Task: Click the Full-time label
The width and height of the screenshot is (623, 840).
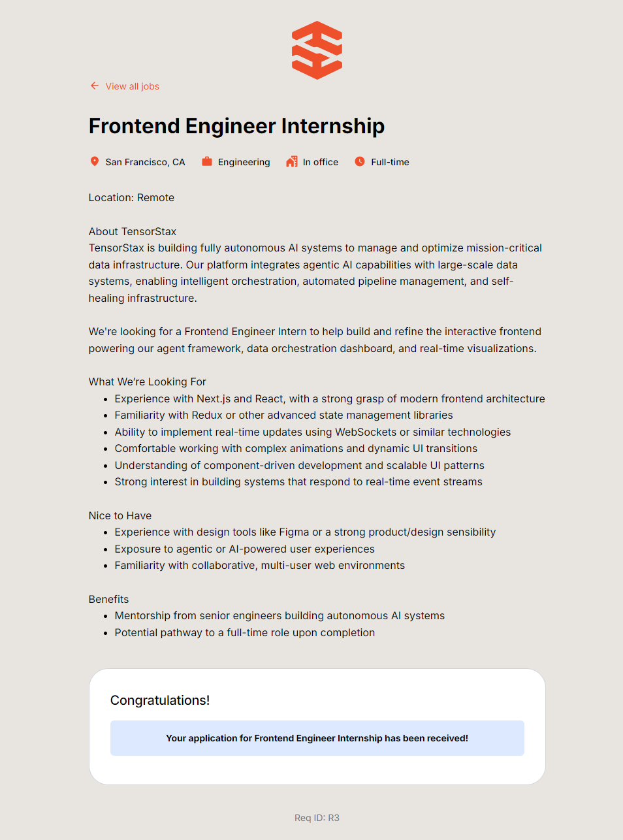Action: 390,162
